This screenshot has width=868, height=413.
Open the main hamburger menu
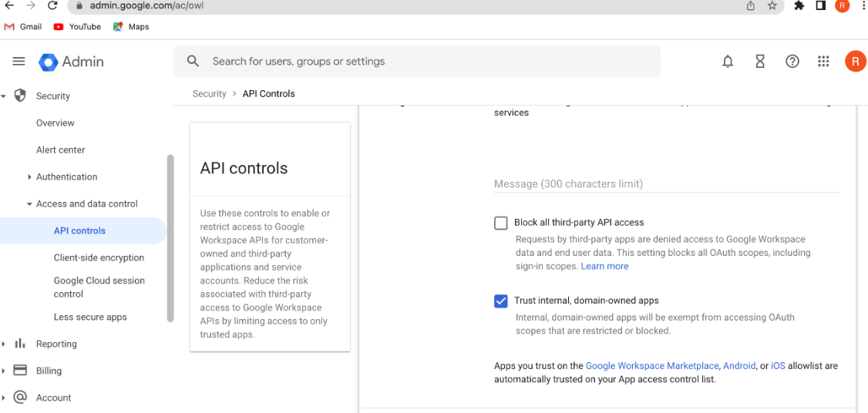(19, 62)
